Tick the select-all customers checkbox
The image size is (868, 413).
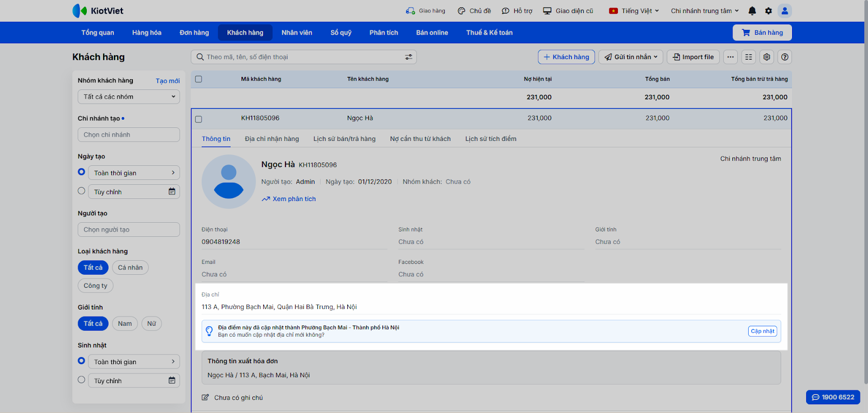(x=199, y=79)
